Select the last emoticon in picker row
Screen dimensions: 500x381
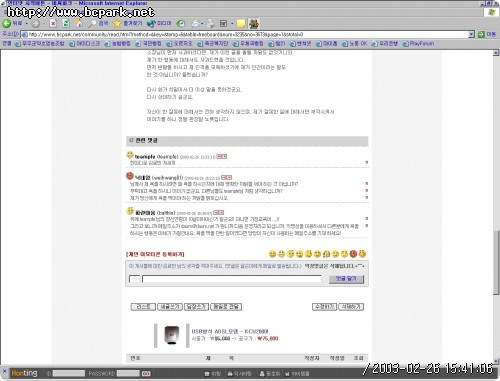point(362,254)
